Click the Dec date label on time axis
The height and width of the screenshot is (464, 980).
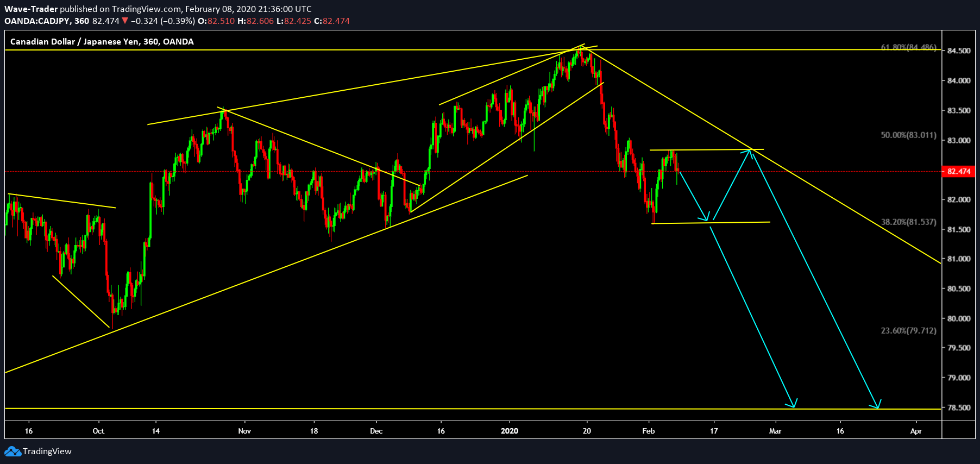[376, 431]
